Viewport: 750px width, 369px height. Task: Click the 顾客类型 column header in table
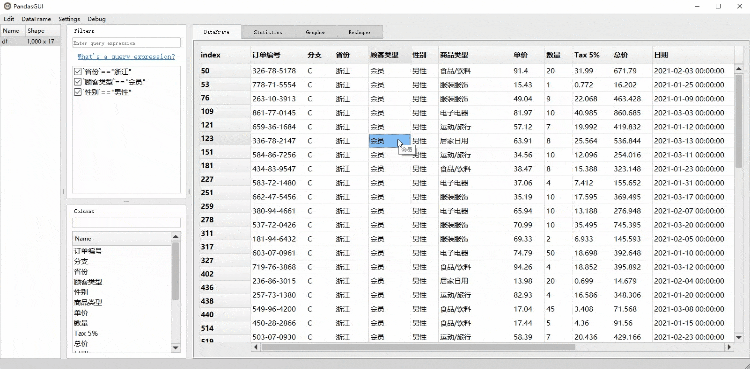389,55
